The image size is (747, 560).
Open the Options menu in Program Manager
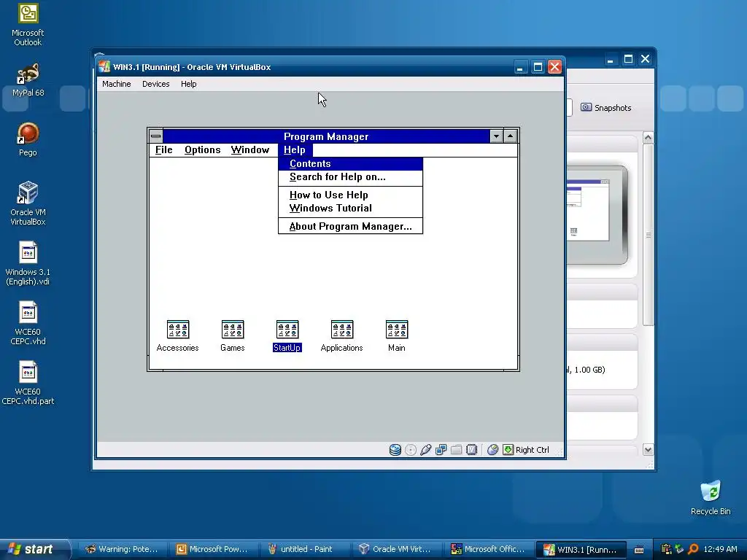(x=203, y=150)
